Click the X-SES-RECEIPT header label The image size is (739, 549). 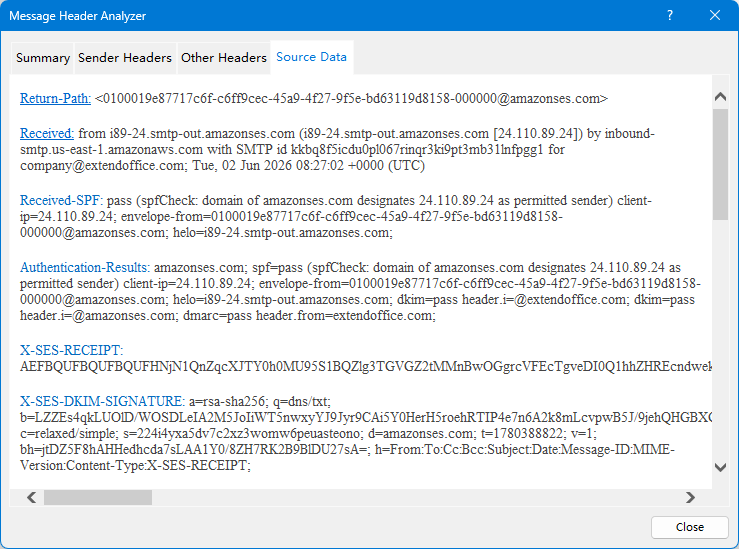tap(72, 350)
